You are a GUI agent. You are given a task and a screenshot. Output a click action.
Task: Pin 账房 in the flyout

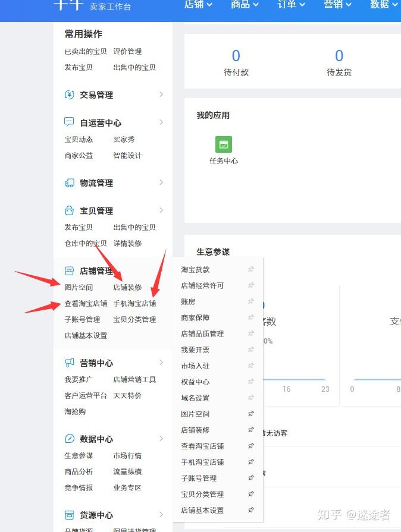[x=251, y=301]
